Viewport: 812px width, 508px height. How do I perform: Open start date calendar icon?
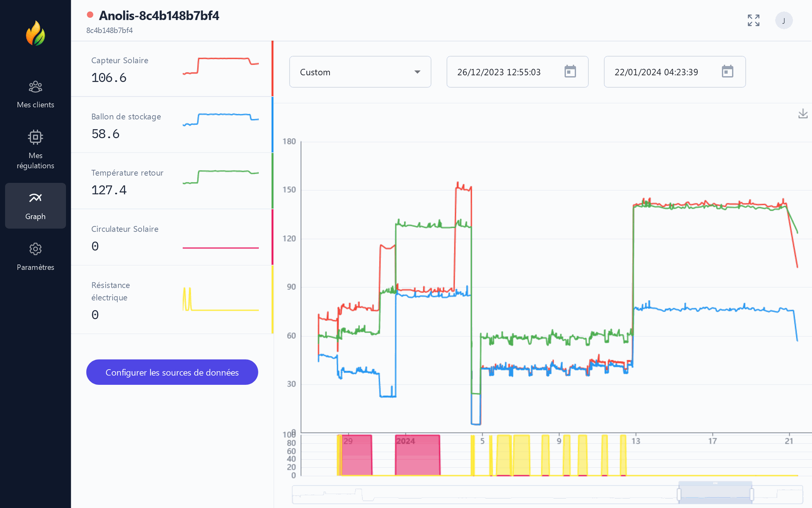(570, 72)
